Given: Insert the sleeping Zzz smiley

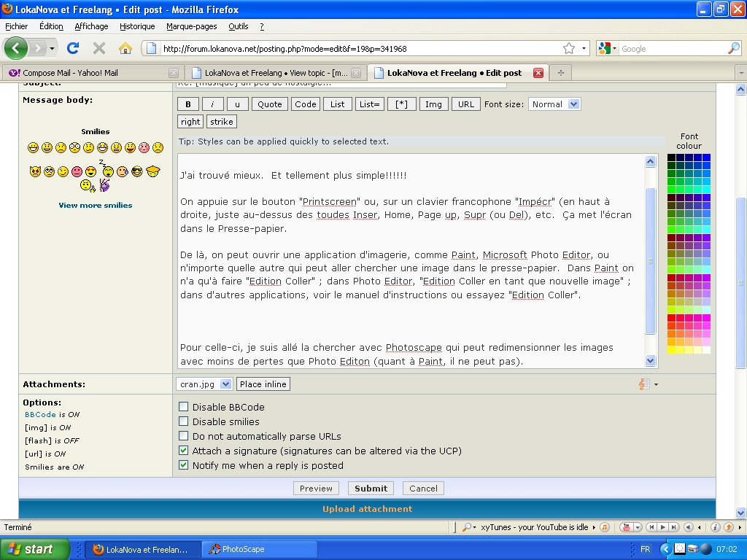Looking at the screenshot, I should click(107, 169).
